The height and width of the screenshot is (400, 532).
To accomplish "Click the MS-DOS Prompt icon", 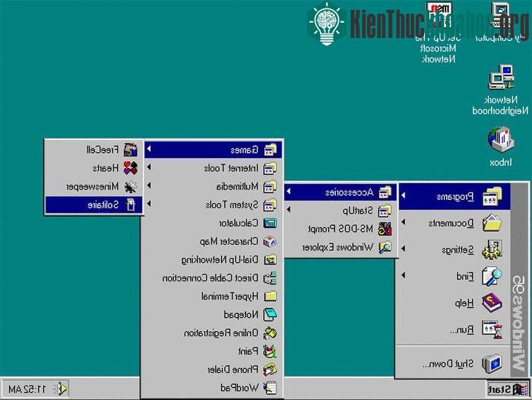I will (385, 229).
